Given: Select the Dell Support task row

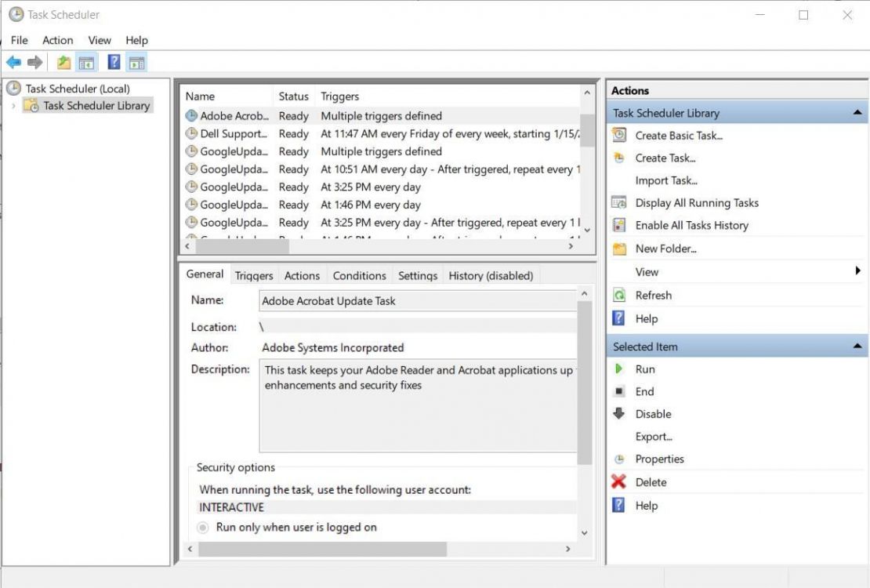Looking at the screenshot, I should point(227,133).
